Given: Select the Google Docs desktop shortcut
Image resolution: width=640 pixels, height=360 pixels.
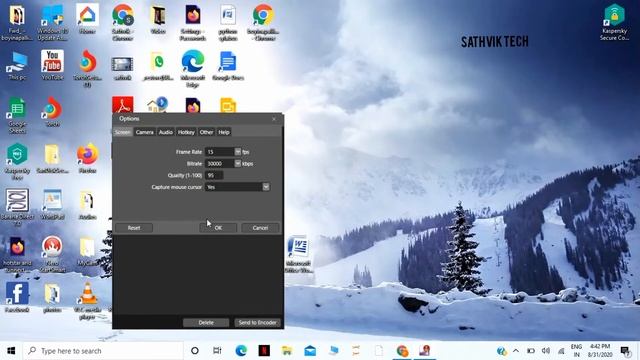Looking at the screenshot, I should [x=228, y=65].
